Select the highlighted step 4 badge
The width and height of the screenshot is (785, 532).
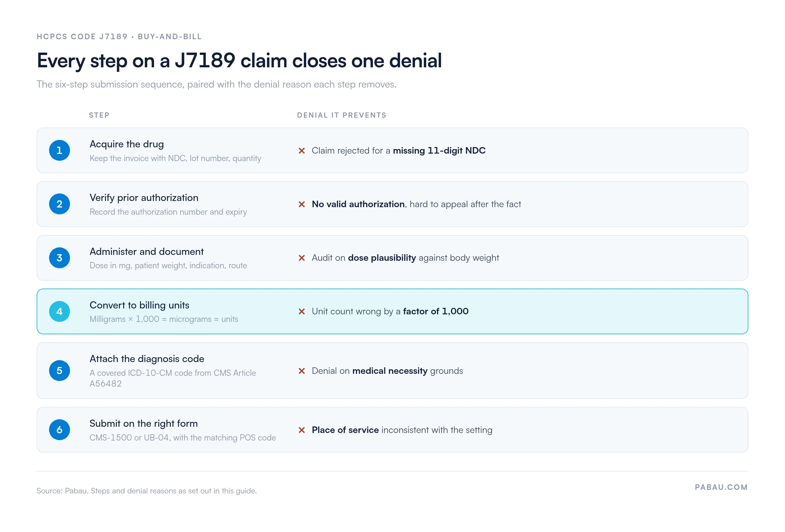60,311
